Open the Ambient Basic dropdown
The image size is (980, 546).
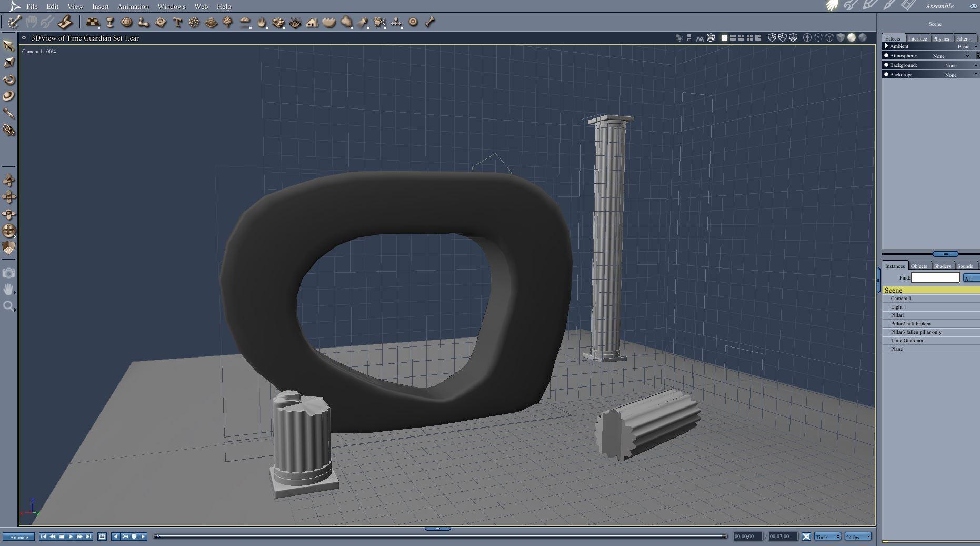(967, 46)
